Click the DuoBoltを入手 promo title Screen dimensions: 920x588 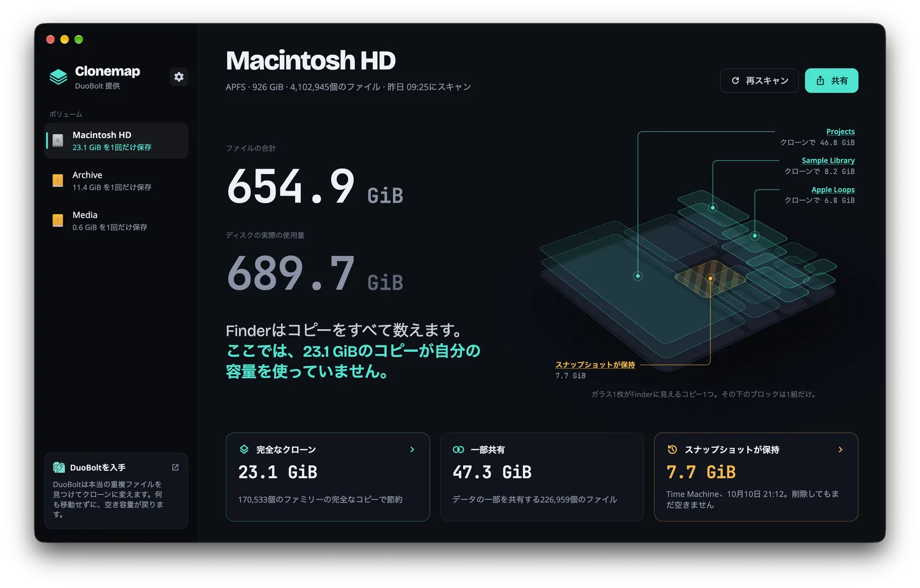point(98,467)
